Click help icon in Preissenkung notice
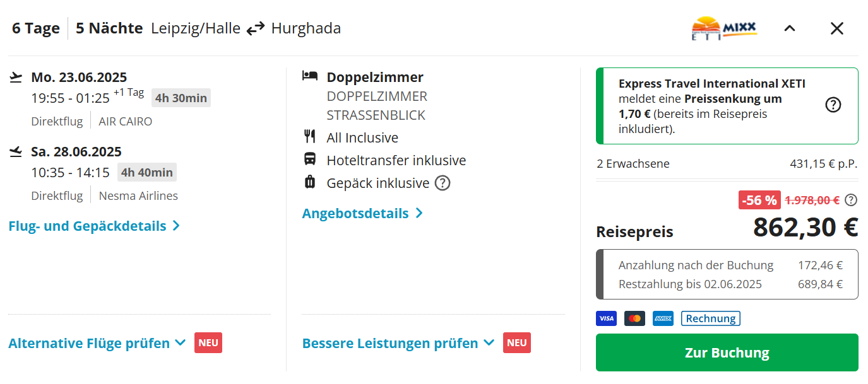 coord(833,105)
